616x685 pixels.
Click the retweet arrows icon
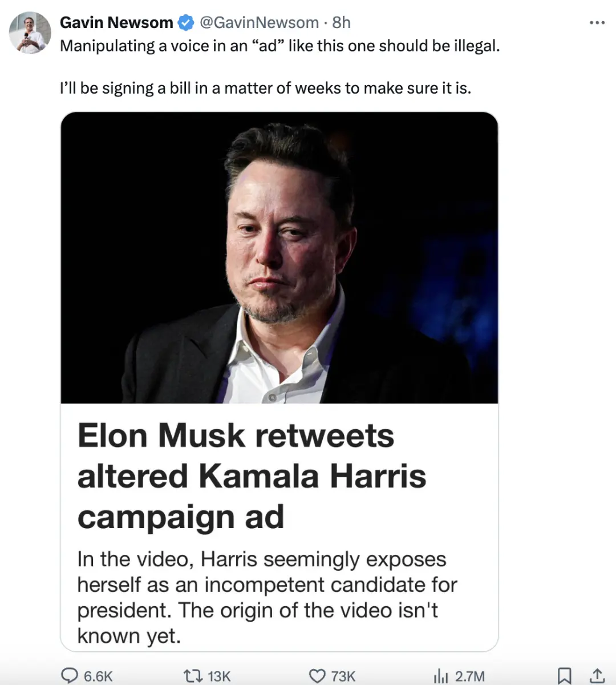[x=193, y=676]
